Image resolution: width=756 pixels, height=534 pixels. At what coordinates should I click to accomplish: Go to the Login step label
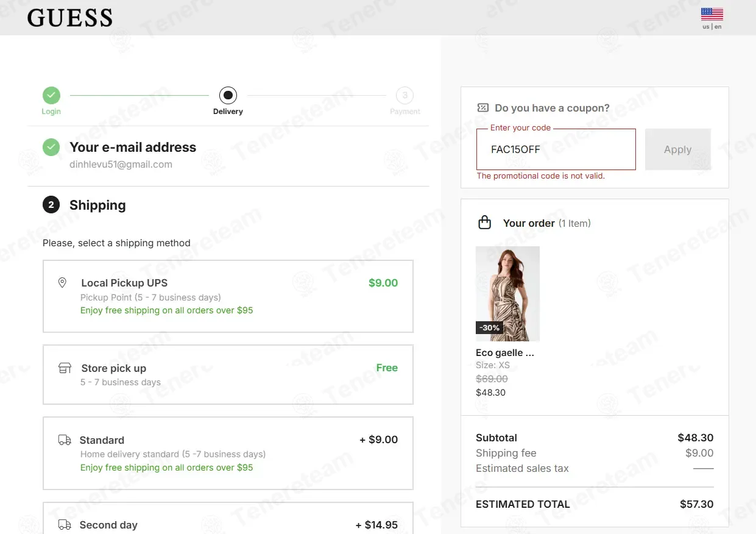click(x=51, y=112)
